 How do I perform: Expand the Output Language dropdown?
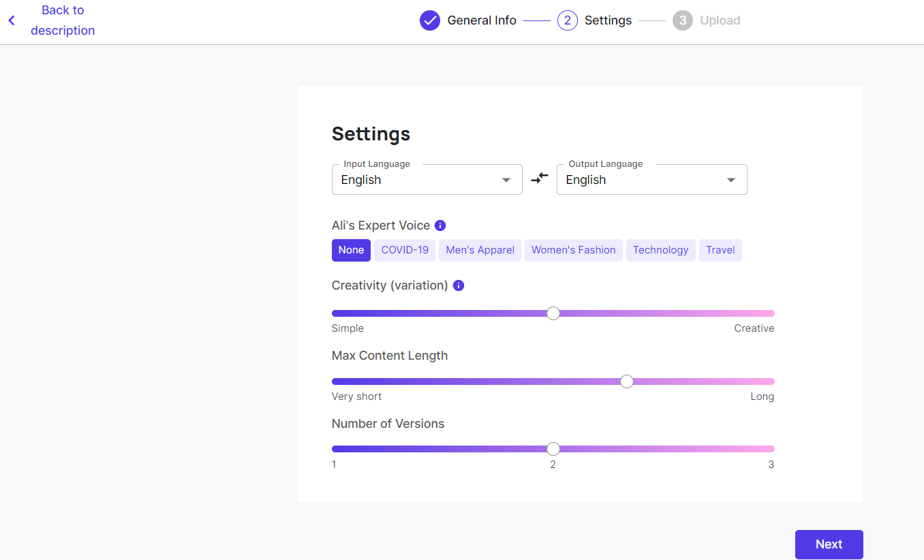[x=651, y=180]
